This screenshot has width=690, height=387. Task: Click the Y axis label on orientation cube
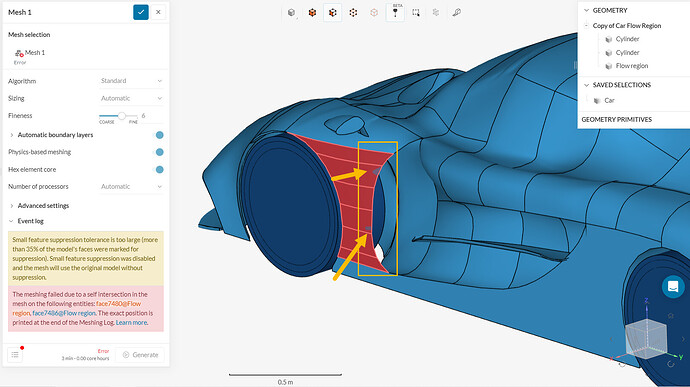pos(681,357)
